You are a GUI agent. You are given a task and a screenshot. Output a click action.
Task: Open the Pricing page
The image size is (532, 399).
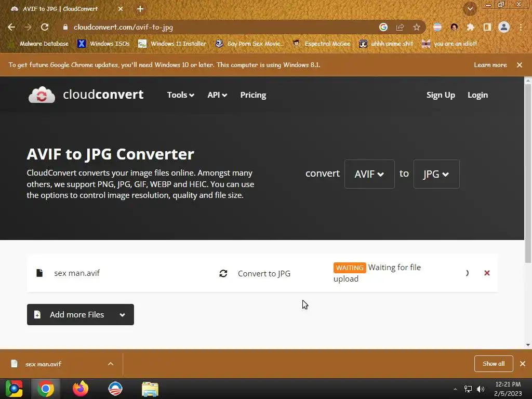(x=253, y=95)
